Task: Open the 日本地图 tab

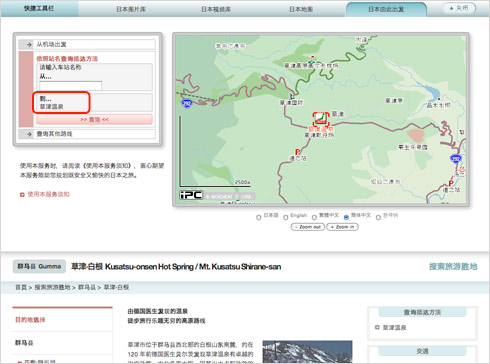Action: click(301, 9)
